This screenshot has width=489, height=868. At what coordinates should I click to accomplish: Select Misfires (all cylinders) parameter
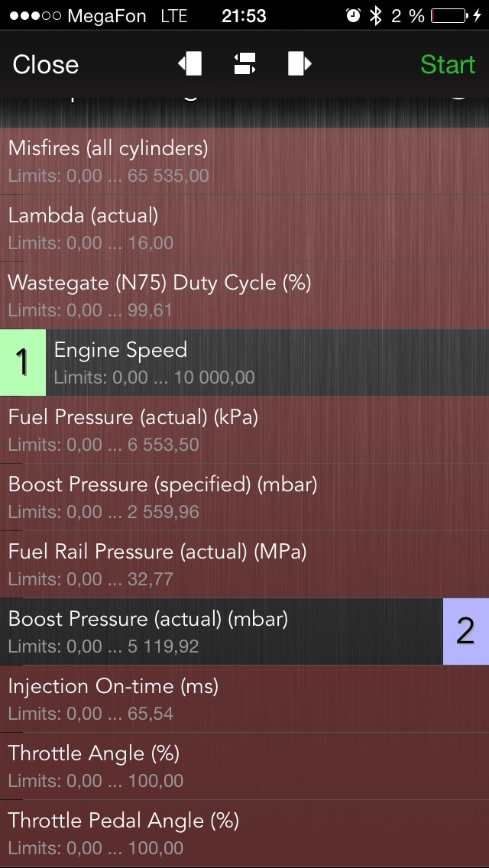coord(244,161)
